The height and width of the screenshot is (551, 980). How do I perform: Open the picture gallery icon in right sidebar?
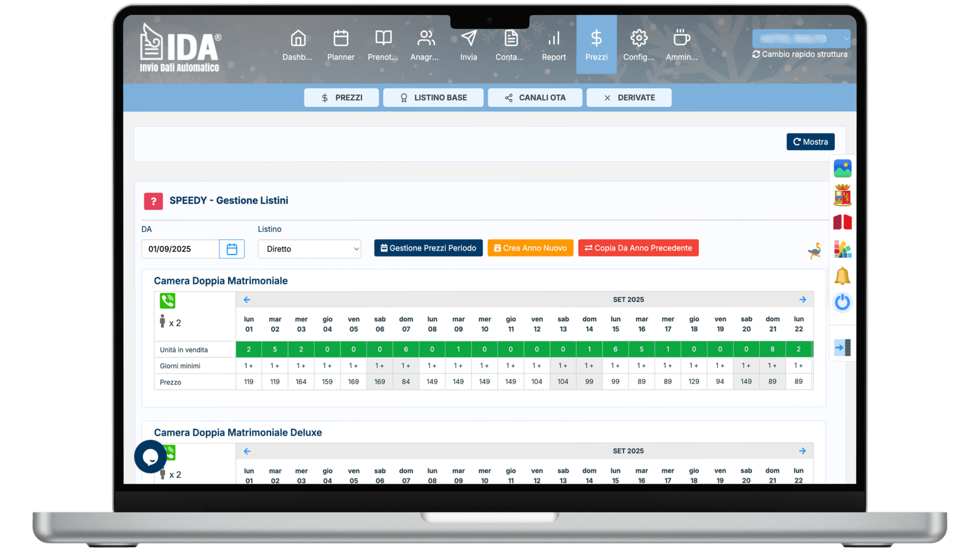click(842, 168)
